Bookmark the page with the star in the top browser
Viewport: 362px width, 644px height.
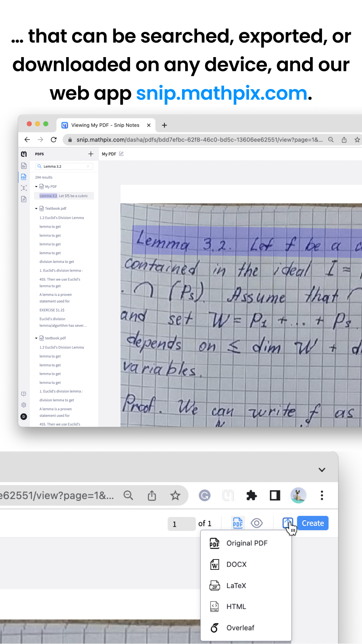357,140
